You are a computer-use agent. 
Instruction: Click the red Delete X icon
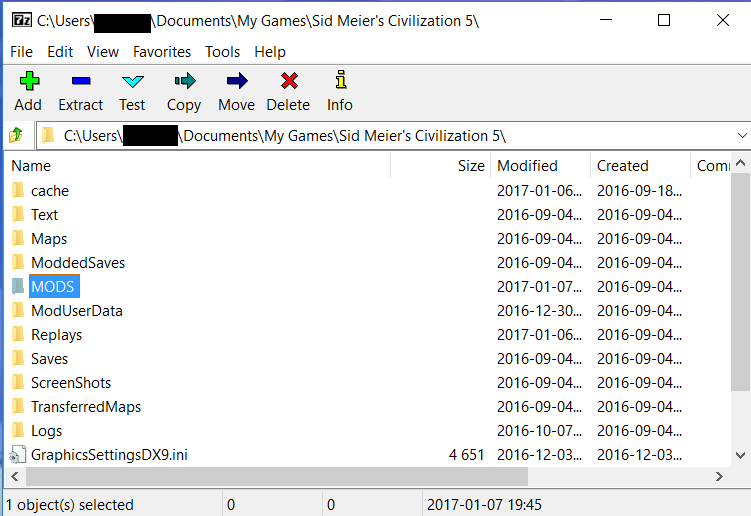(x=289, y=81)
